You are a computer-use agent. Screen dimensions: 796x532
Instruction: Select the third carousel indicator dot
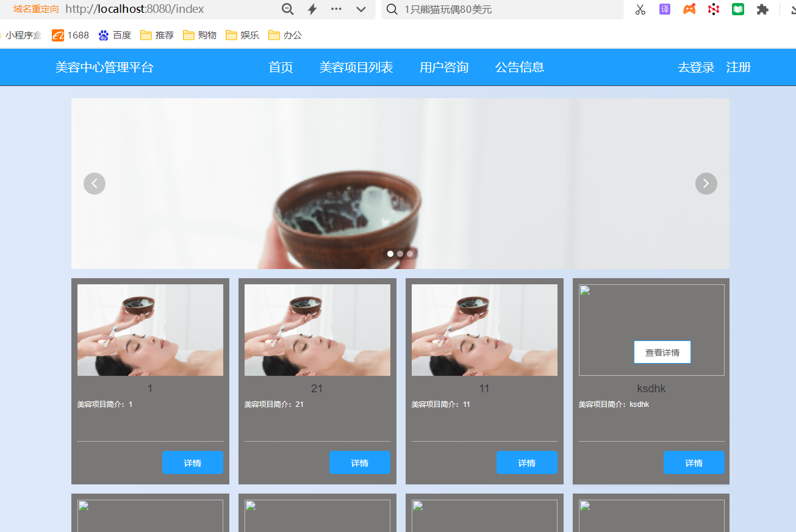(x=410, y=254)
